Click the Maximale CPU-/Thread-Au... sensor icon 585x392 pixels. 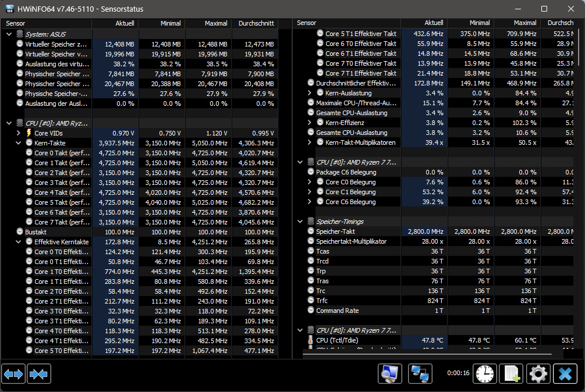311,102
